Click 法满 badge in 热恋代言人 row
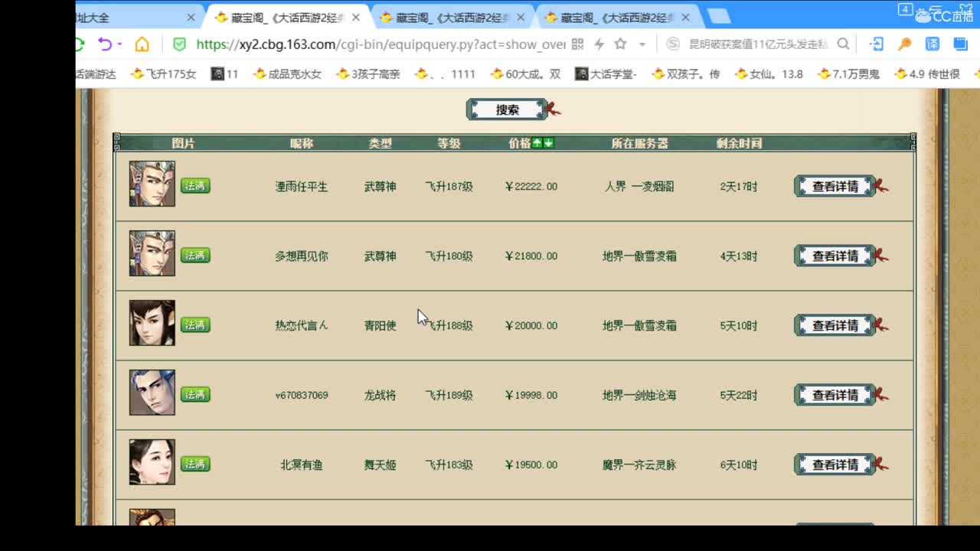This screenshot has height=551, width=980. coord(195,325)
